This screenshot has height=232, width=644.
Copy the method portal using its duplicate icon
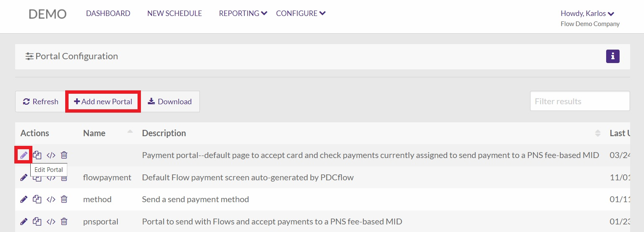37,199
